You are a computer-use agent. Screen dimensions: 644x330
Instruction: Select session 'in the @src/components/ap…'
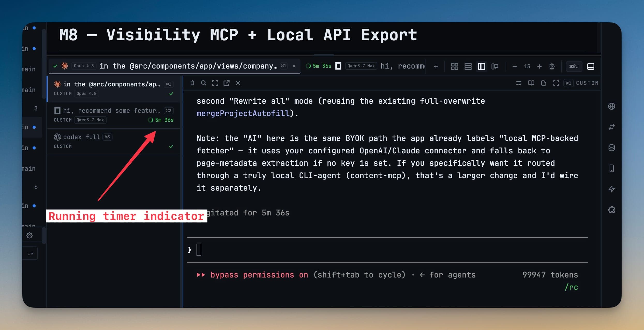113,89
